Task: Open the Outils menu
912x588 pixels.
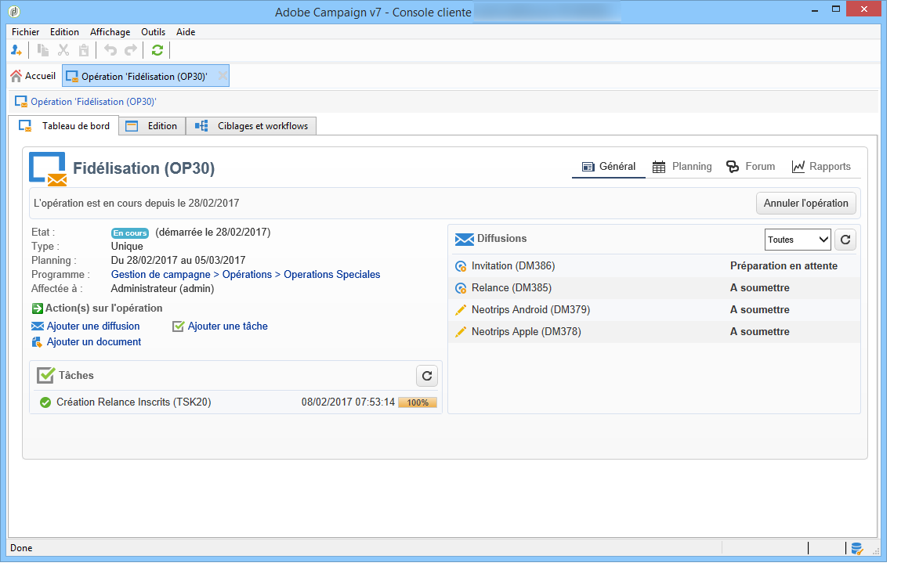Action: (x=153, y=32)
